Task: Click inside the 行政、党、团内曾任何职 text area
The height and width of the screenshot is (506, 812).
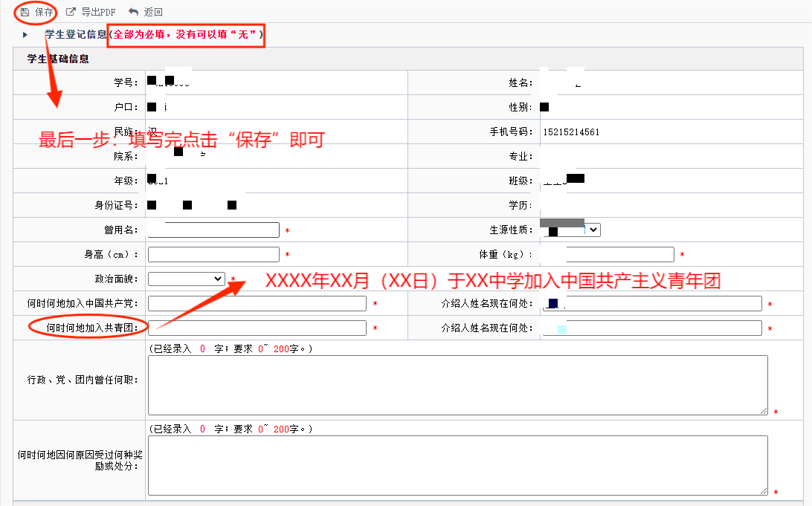Action: (x=457, y=385)
